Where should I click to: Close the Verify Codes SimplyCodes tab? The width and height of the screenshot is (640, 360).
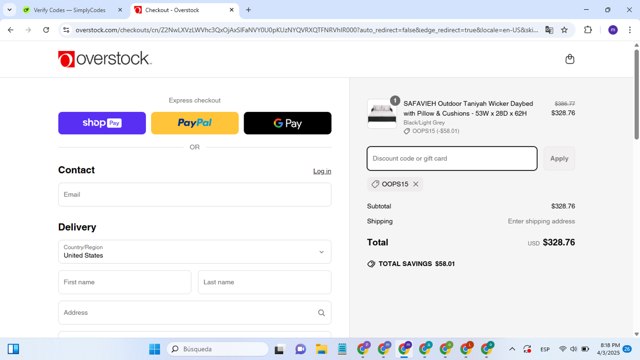[x=120, y=10]
